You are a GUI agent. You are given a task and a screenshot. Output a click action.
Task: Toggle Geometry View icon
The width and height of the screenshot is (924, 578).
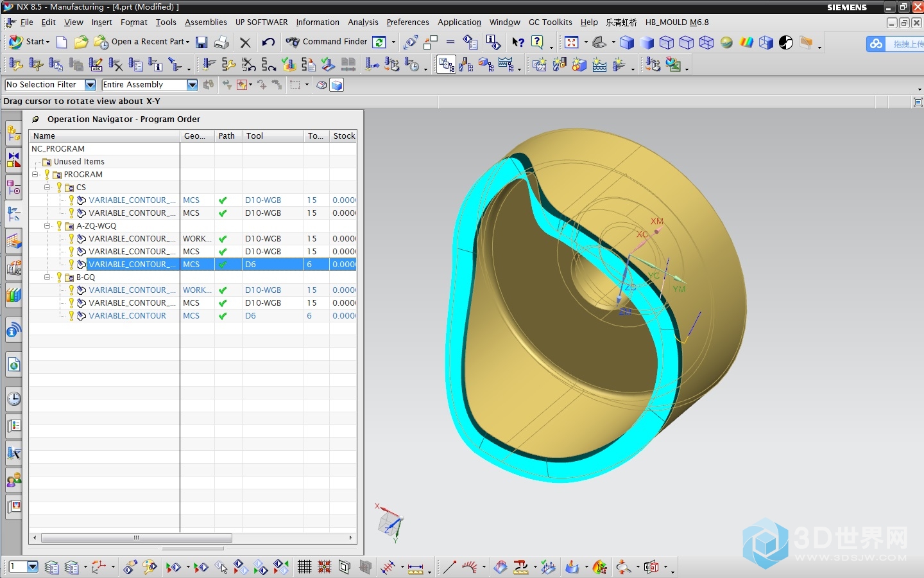pyautogui.click(x=486, y=64)
